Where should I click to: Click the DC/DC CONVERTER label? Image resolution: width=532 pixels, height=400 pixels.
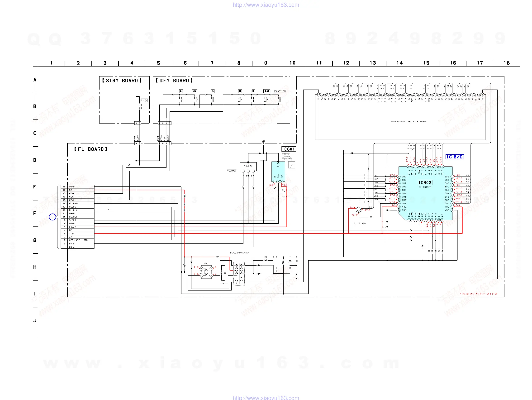pos(239,252)
